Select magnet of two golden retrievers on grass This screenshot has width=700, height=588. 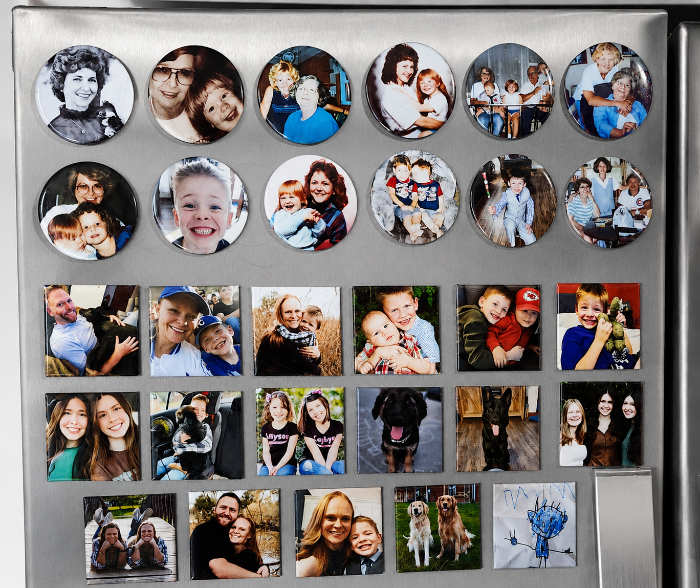[x=438, y=528]
